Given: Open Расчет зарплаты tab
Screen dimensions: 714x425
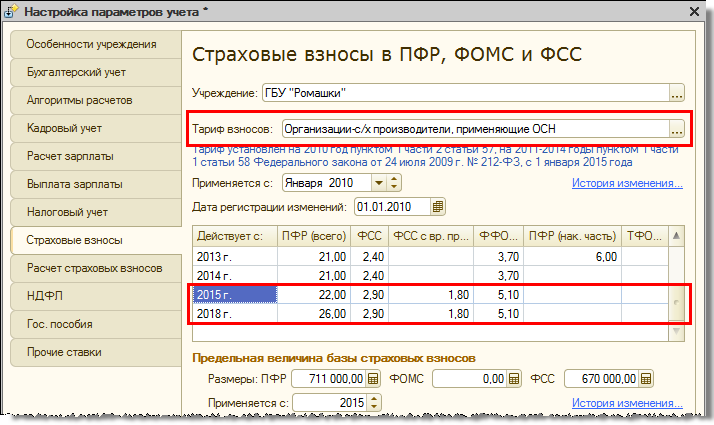Looking at the screenshot, I should tap(96, 156).
